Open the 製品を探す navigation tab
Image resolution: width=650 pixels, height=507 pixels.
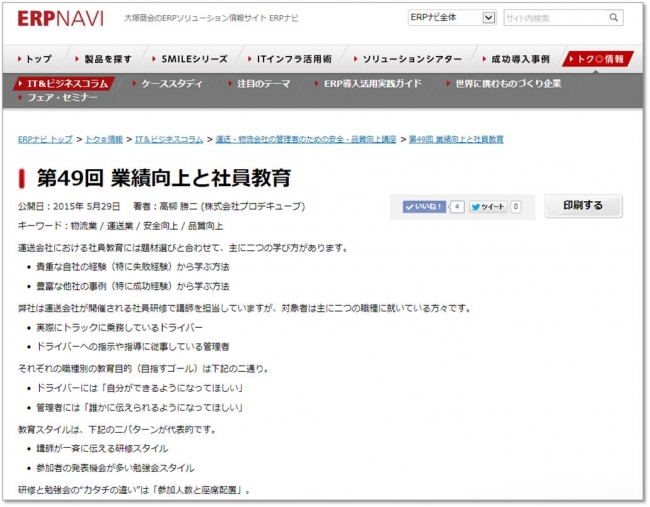(x=104, y=59)
